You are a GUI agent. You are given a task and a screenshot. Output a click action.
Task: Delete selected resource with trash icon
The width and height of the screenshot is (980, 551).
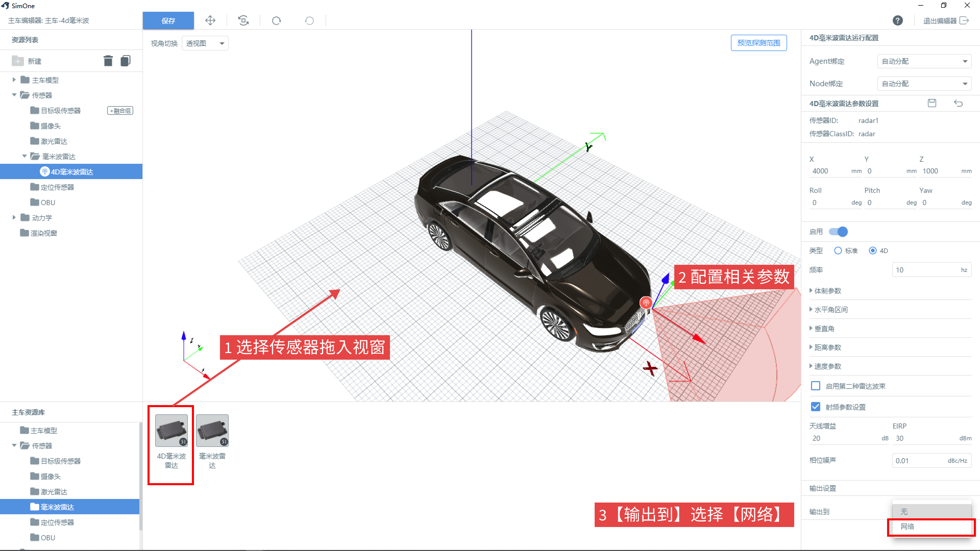108,61
